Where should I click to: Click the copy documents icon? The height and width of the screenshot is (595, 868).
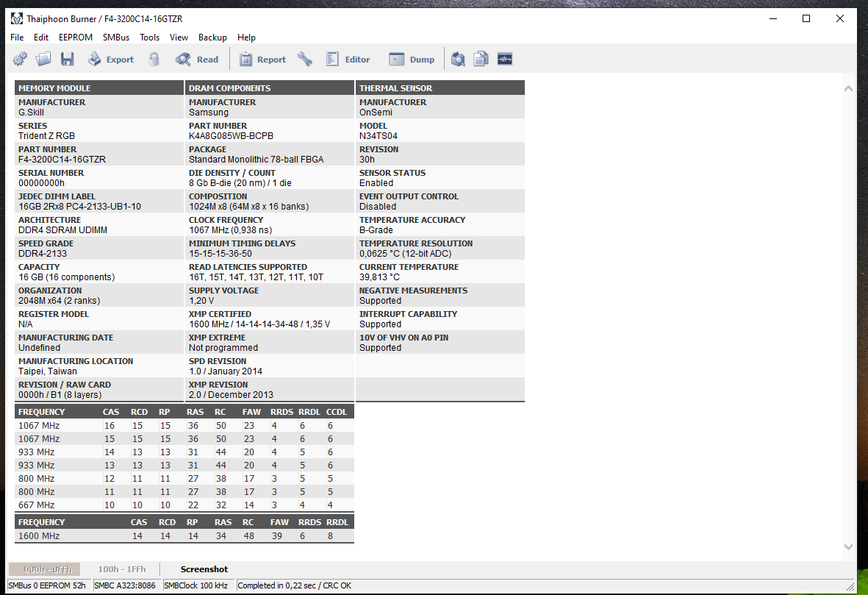pyautogui.click(x=481, y=60)
